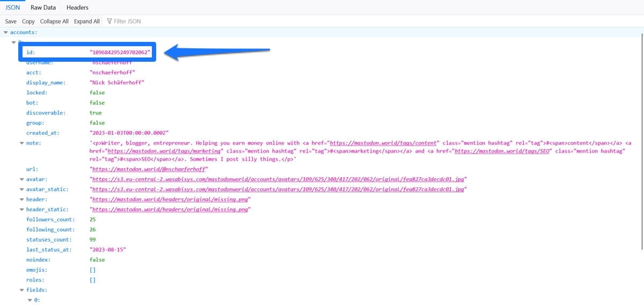This screenshot has width=644, height=305.
Task: Switch to the Raw Data tab
Action: click(44, 8)
